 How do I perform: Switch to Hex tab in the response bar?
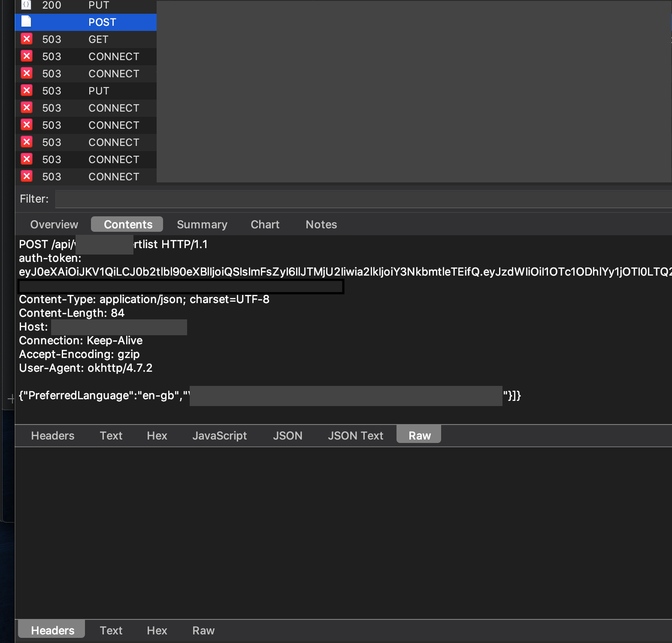coord(157,631)
